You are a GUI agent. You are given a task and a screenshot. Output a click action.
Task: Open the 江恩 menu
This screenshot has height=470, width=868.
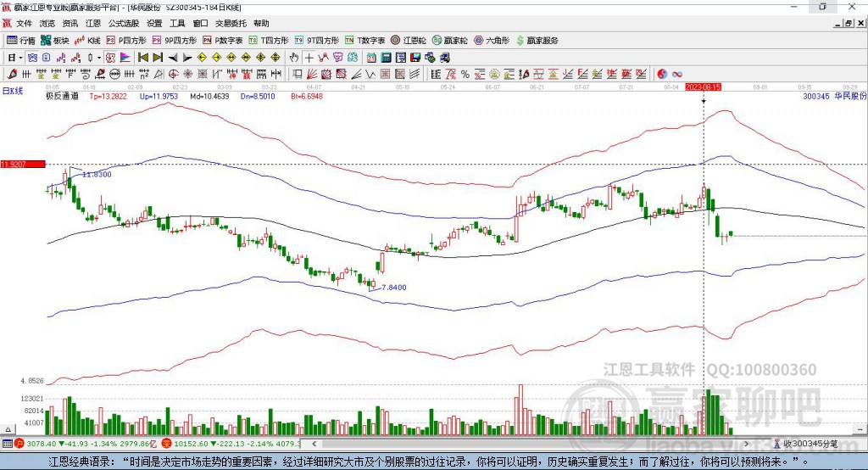[x=93, y=23]
